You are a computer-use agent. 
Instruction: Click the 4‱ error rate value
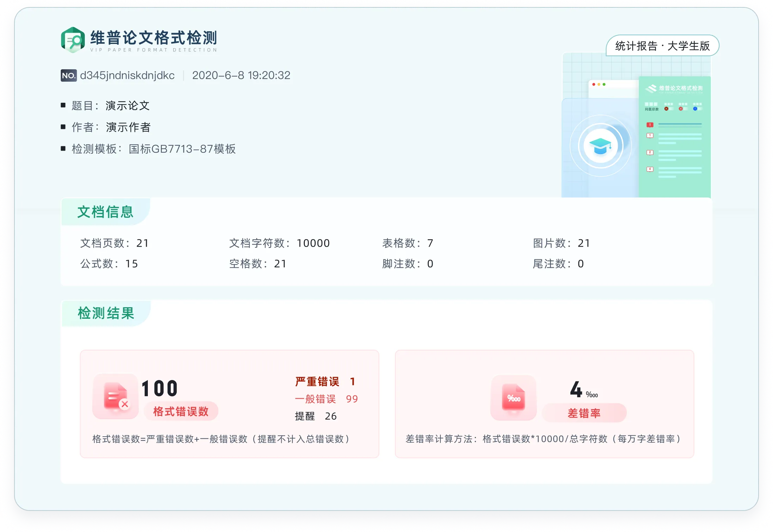(x=584, y=390)
